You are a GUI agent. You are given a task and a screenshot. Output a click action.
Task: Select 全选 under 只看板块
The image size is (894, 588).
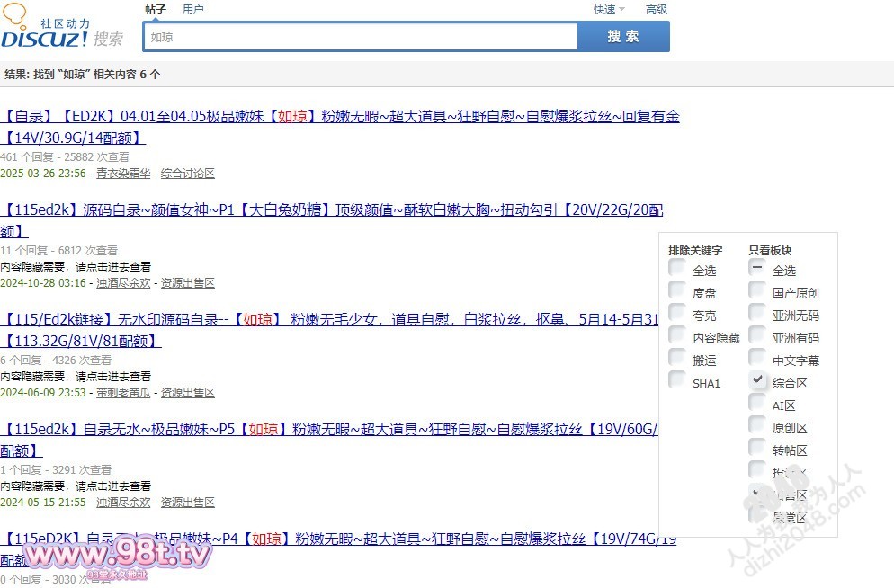tap(757, 269)
